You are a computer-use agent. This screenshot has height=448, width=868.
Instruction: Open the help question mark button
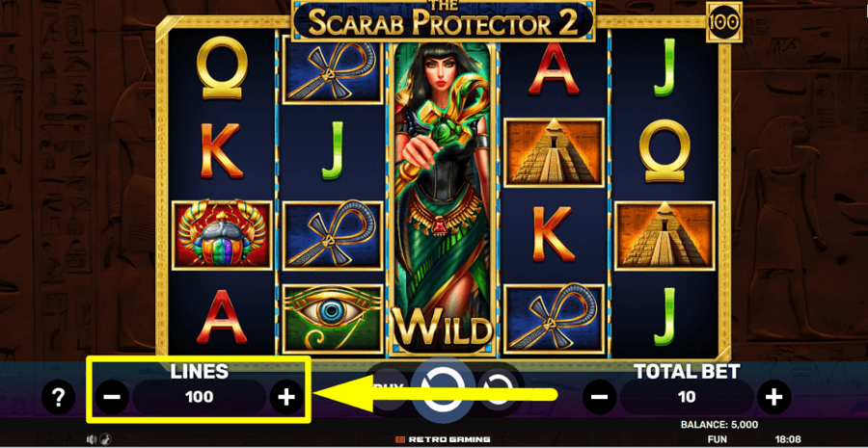coord(58,397)
